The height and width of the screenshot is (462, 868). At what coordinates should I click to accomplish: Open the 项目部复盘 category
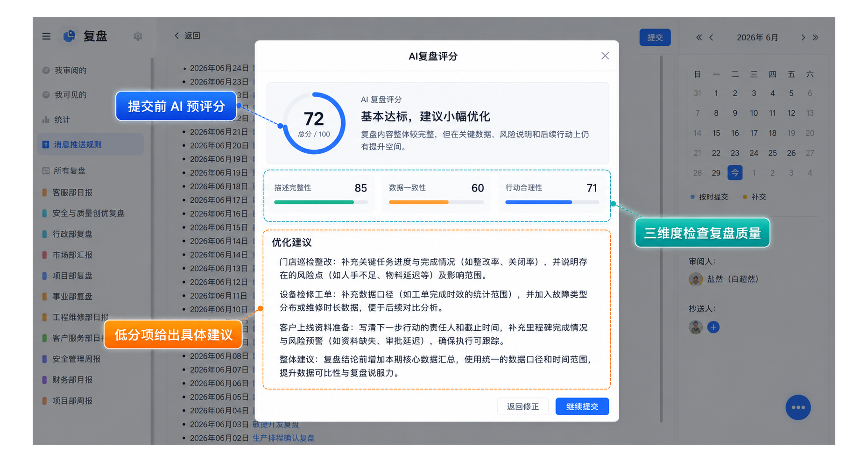pyautogui.click(x=68, y=276)
